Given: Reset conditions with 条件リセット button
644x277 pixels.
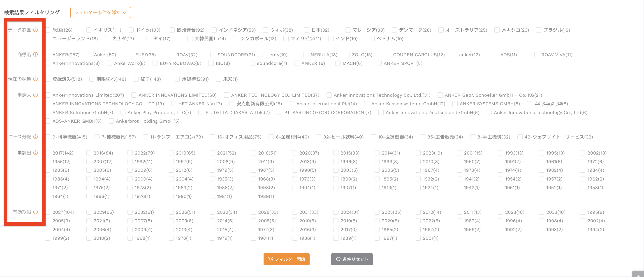Looking at the screenshot, I should (x=352, y=259).
